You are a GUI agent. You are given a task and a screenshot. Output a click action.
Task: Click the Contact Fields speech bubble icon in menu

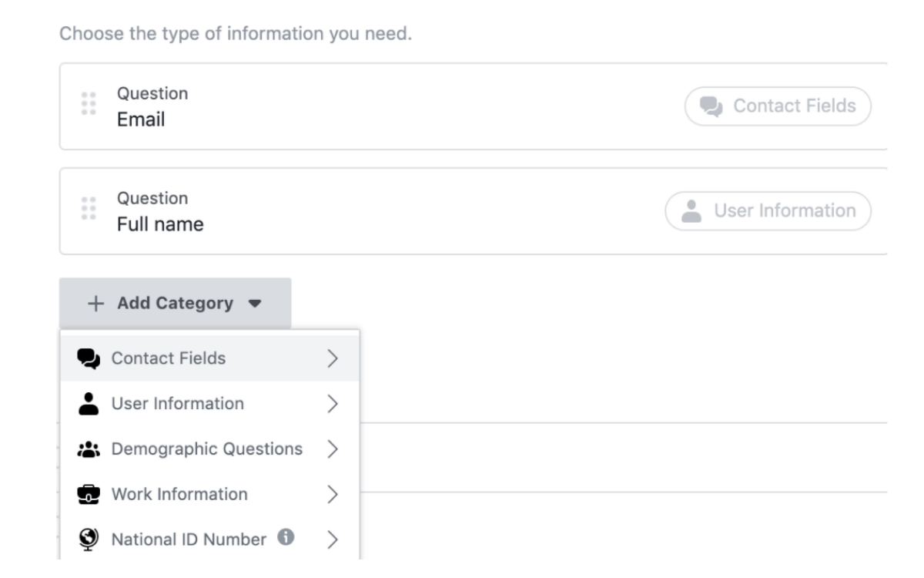90,358
